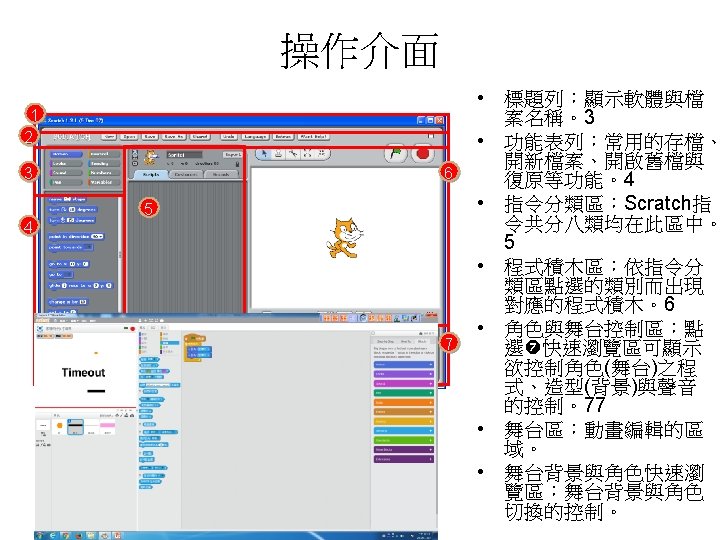Viewport: 720px width, 540px height.
Task: Click the Save As button
Action: point(174,137)
